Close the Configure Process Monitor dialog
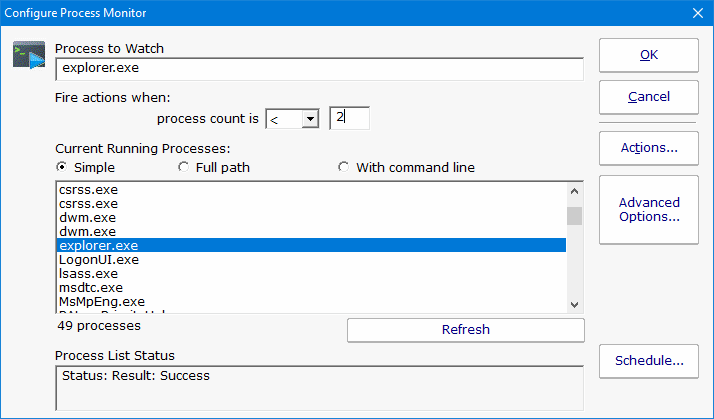Image resolution: width=714 pixels, height=419 pixels. pyautogui.click(x=698, y=13)
